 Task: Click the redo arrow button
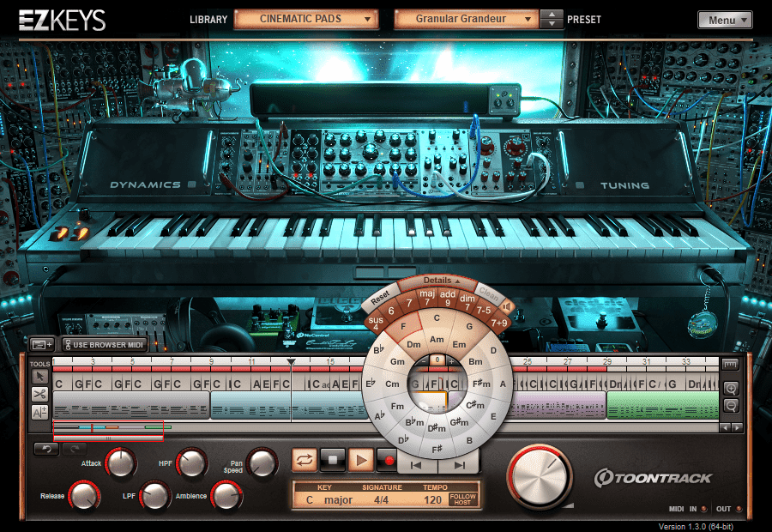pyautogui.click(x=75, y=449)
